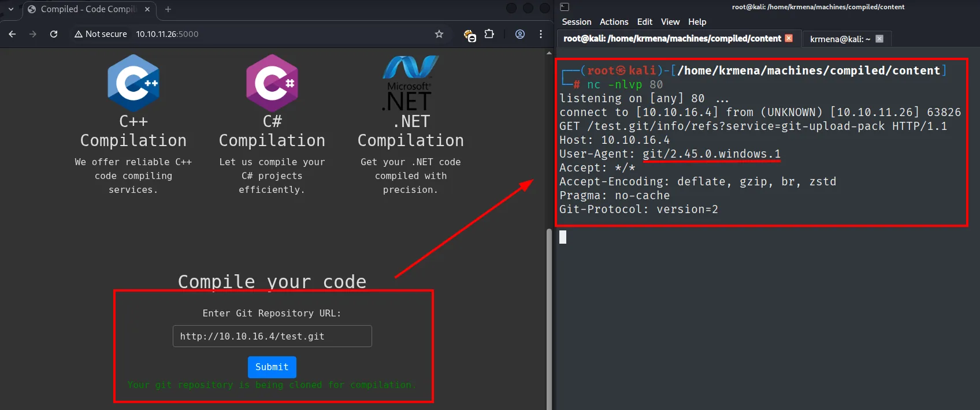Click the Microsoft .NET logo
980x410 pixels.
click(410, 83)
